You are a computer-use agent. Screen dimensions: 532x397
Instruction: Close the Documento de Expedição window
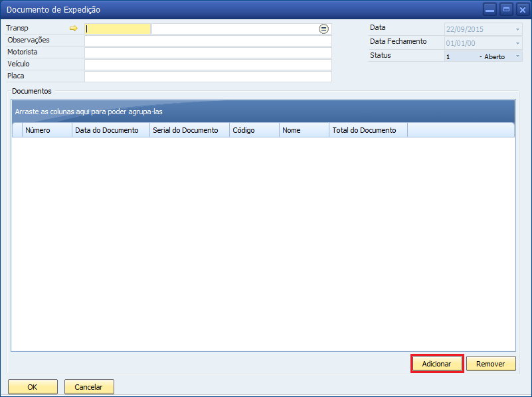(x=523, y=10)
